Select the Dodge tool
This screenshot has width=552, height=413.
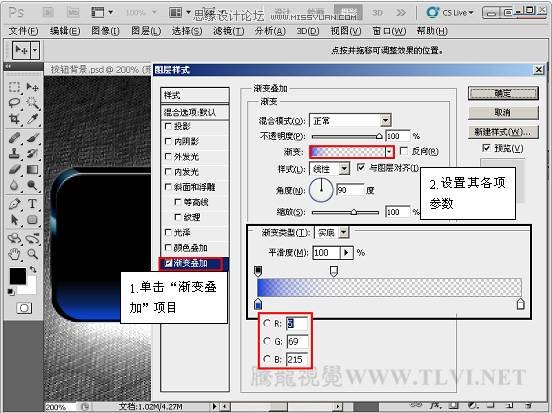[32, 185]
